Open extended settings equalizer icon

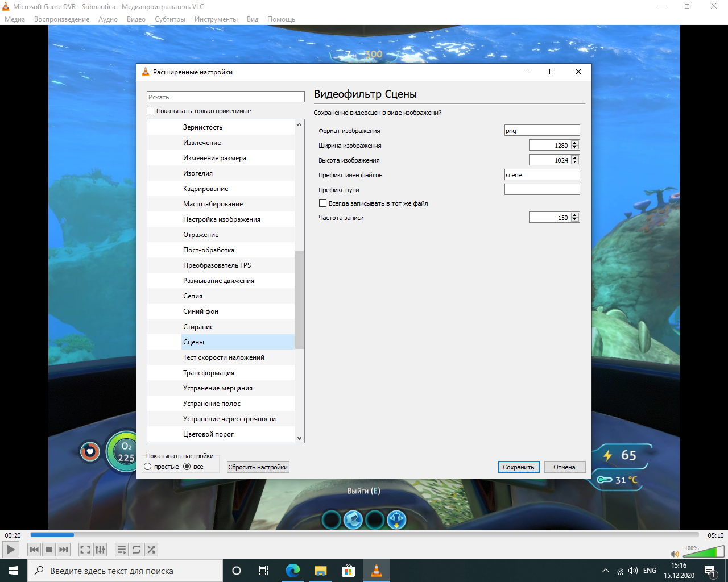point(100,550)
